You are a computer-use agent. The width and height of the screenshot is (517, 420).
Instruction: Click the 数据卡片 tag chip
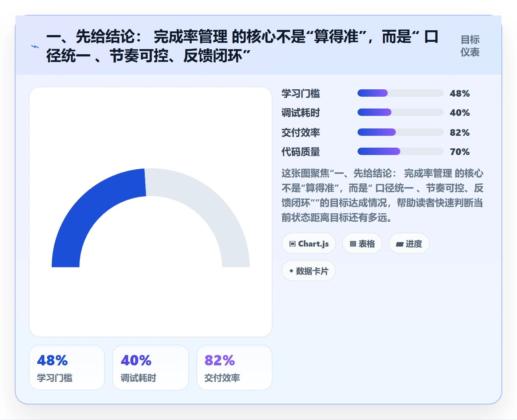point(309,271)
